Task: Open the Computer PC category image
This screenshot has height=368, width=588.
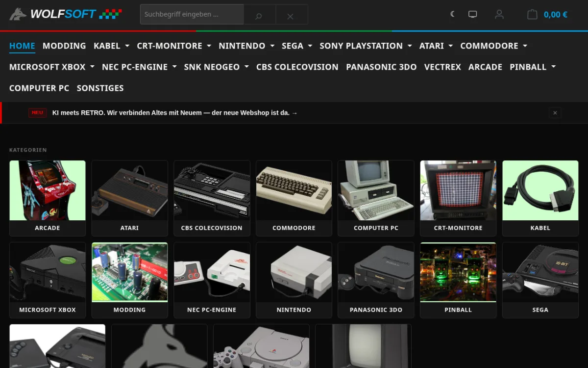Action: pos(376,190)
